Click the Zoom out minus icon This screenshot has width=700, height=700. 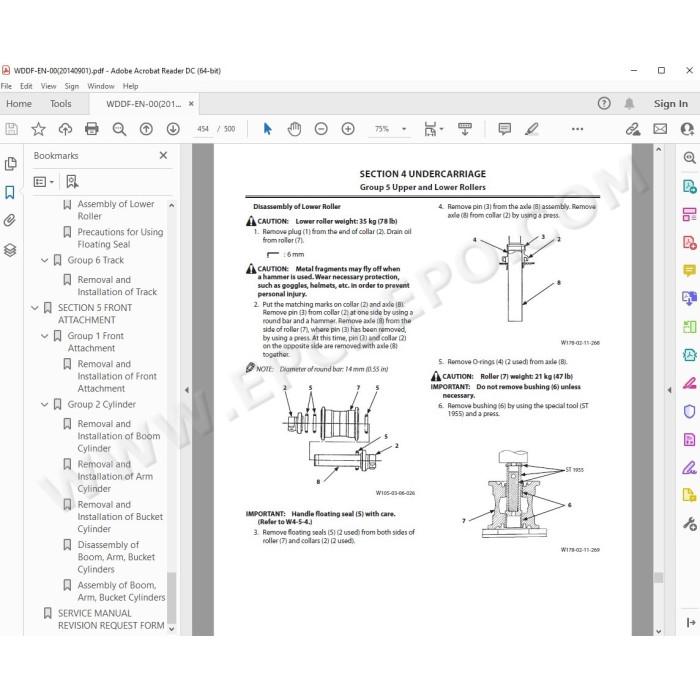[x=321, y=129]
